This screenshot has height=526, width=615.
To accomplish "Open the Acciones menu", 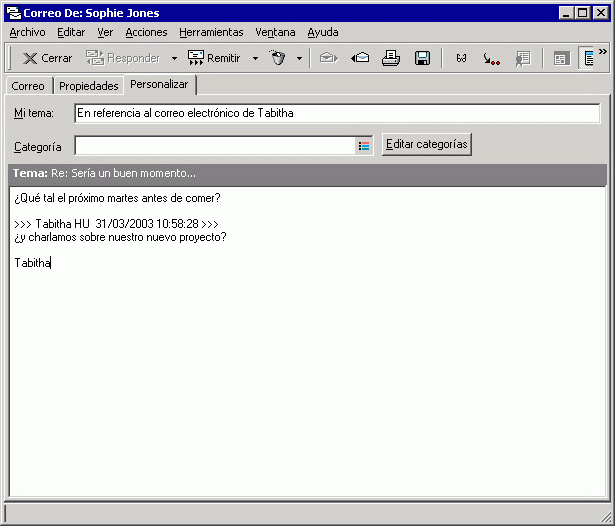I will pyautogui.click(x=146, y=32).
